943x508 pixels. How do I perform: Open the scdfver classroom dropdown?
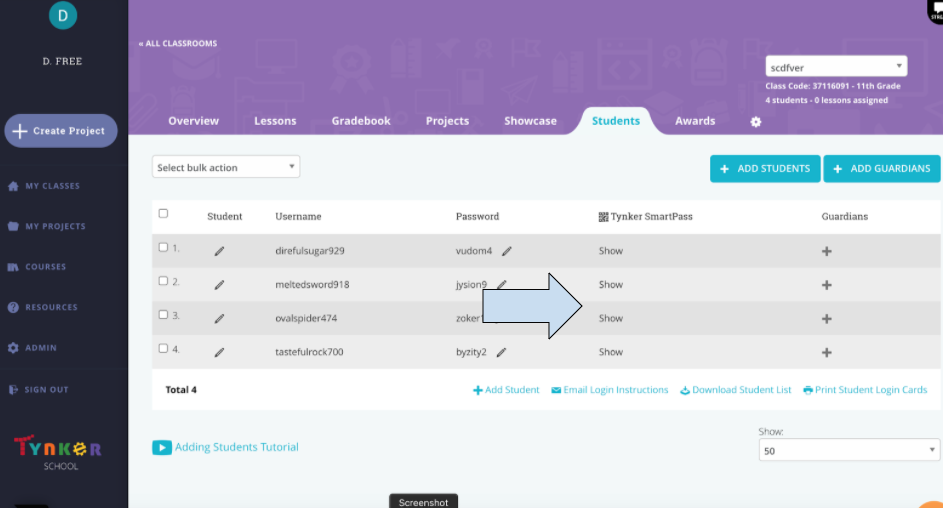click(836, 67)
